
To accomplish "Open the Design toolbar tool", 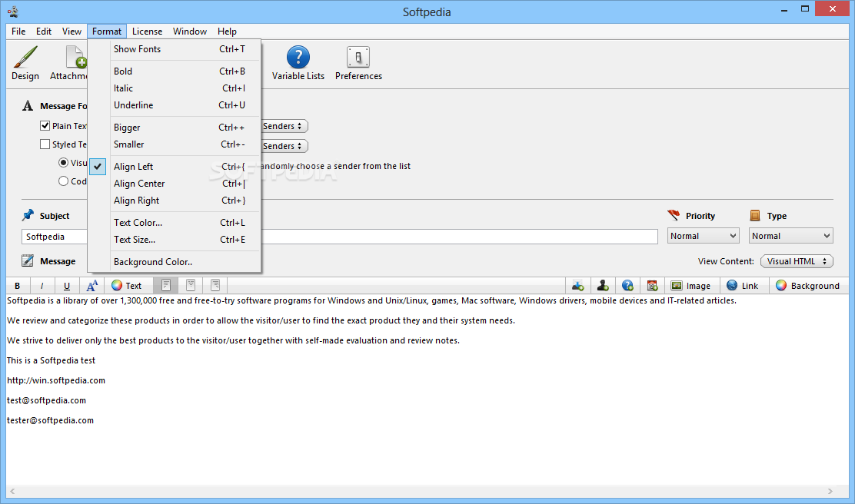I will click(25, 63).
